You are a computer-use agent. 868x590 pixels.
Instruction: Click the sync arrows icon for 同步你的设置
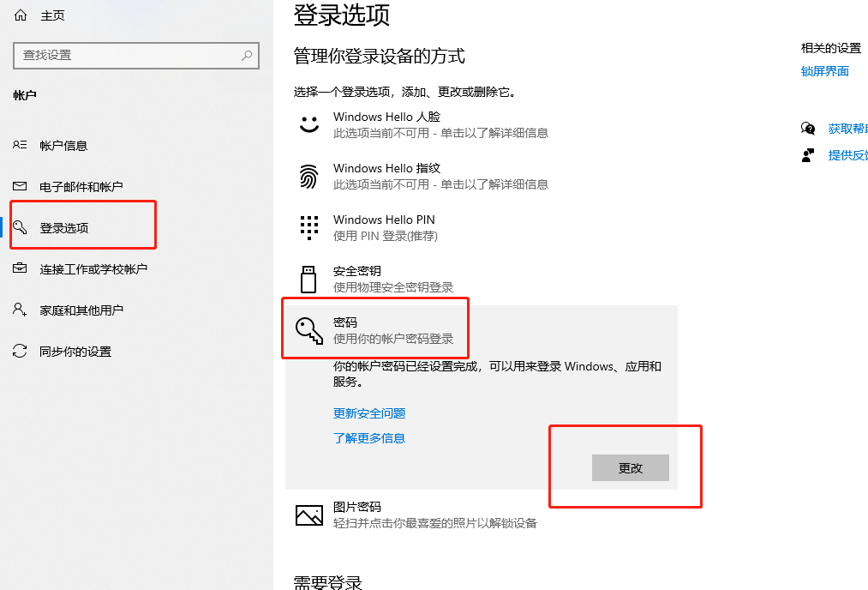[x=20, y=351]
